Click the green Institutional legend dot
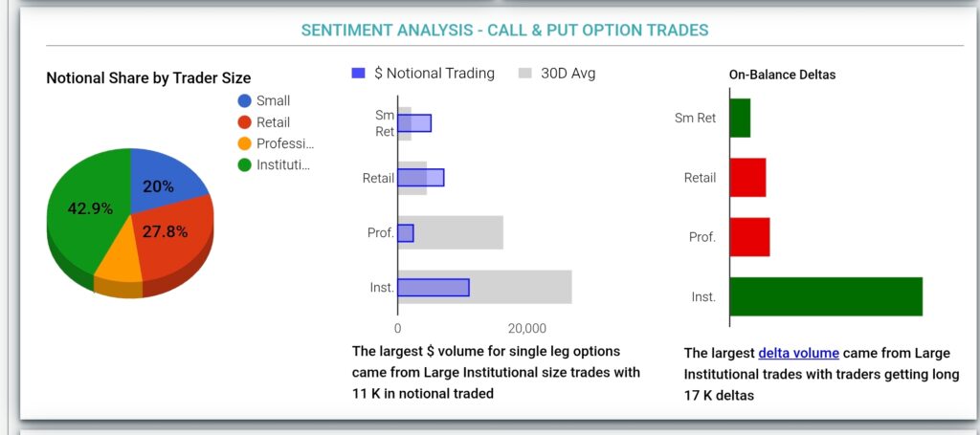Viewport: 980px width, 435px height. 245,164
